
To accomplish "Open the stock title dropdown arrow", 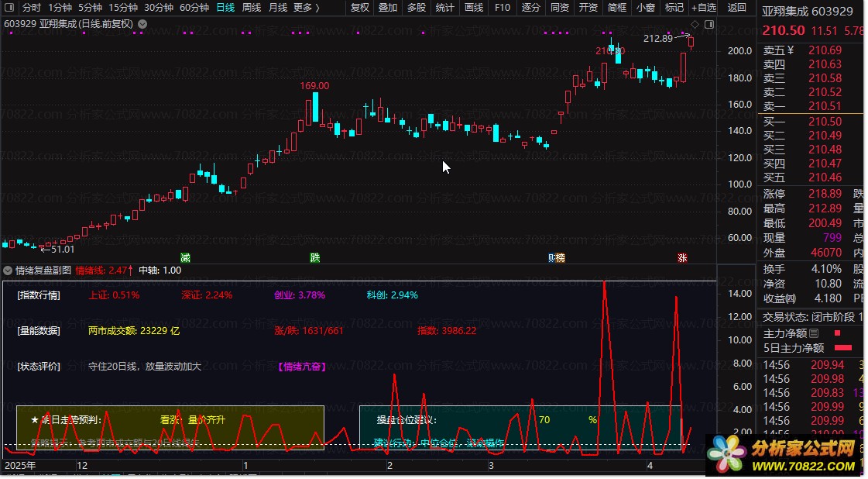I will click(x=141, y=24).
